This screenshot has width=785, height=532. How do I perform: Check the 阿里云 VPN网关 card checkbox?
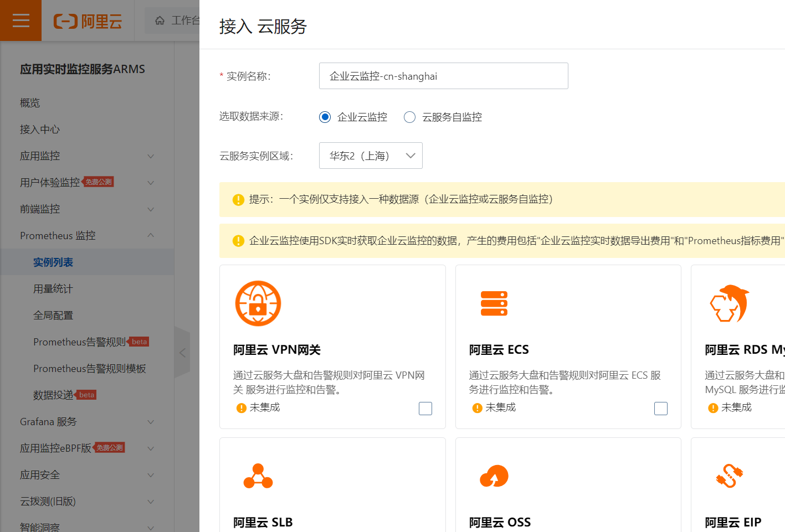425,409
